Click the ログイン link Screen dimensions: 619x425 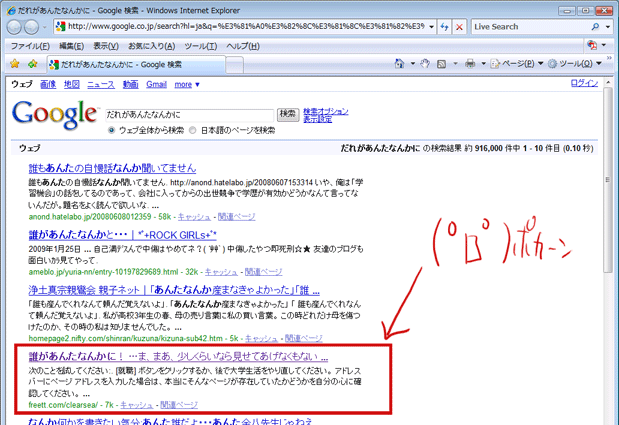coord(584,83)
